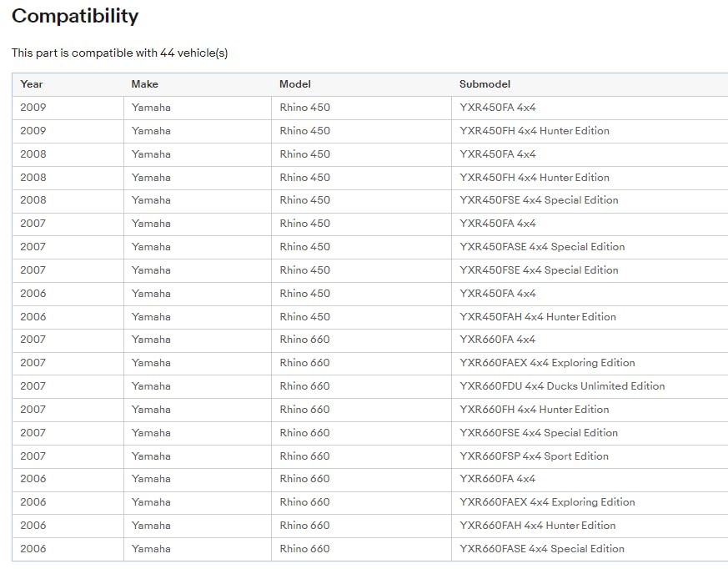Click Rhino 450 in the YXR450FAH row

(304, 316)
